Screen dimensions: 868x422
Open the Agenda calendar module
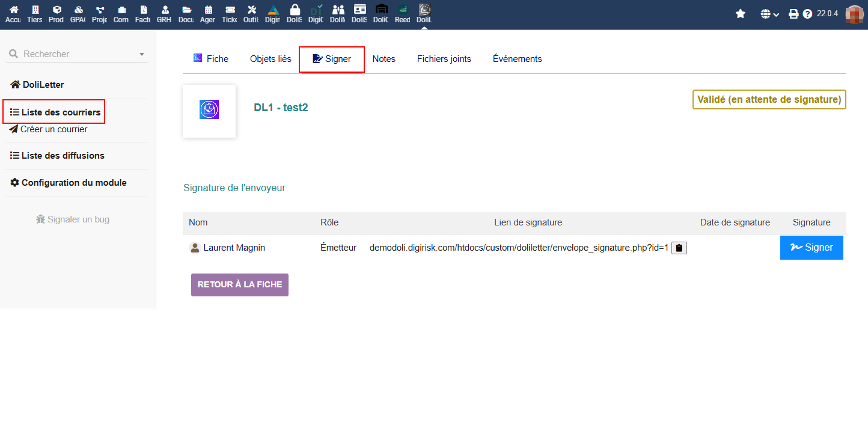[x=208, y=14]
